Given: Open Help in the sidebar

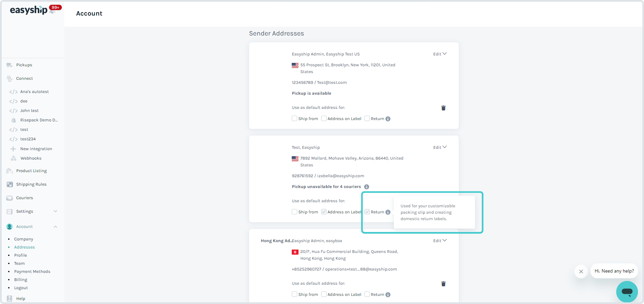Looking at the screenshot, I should click(21, 299).
